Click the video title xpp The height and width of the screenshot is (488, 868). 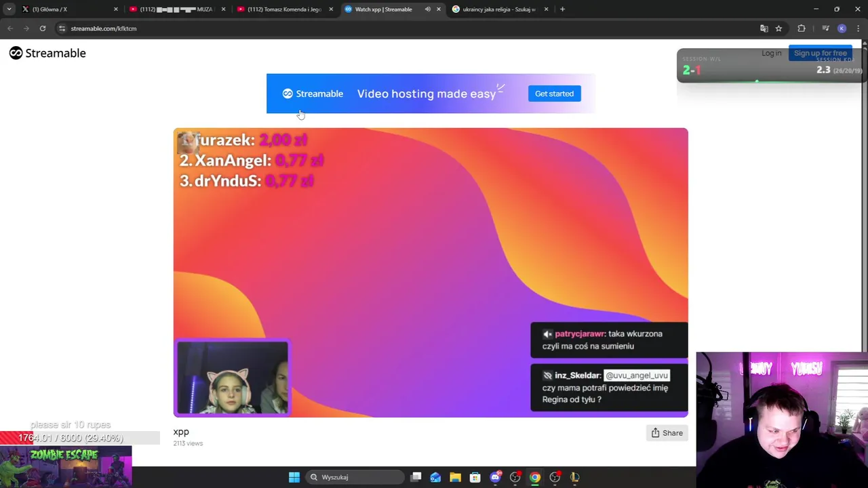coord(181,432)
